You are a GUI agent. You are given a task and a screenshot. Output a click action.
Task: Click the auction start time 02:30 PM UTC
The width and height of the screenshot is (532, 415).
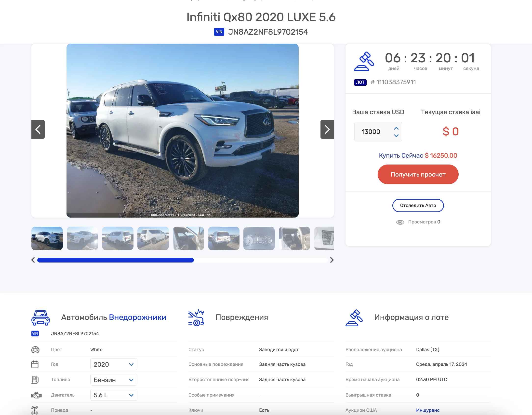(431, 380)
